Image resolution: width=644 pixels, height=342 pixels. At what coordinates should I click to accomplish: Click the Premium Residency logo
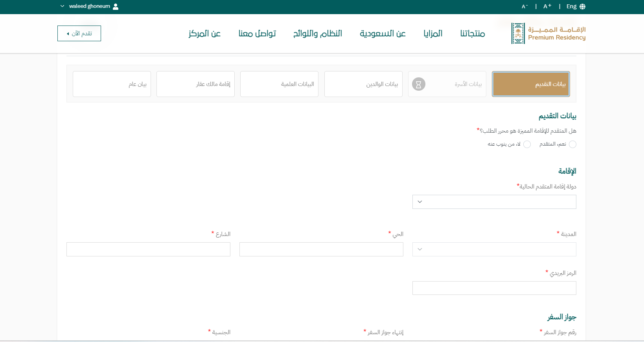click(x=548, y=33)
